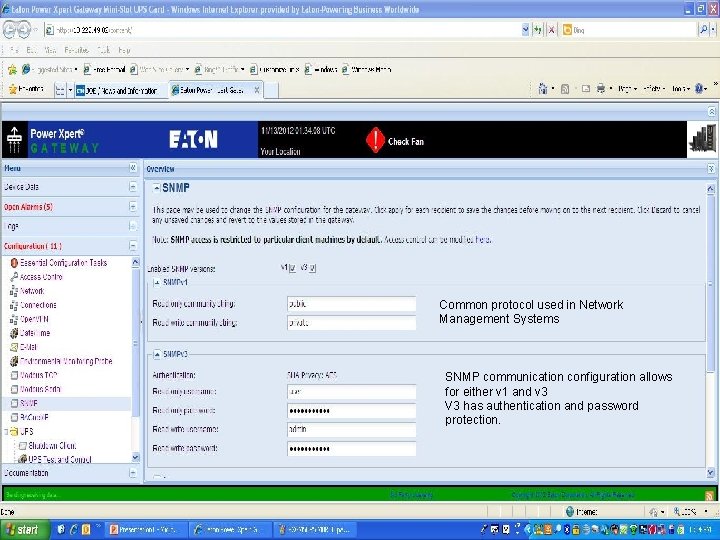Open the browser File menu
Screen dimensions: 720x540
click(x=14, y=50)
